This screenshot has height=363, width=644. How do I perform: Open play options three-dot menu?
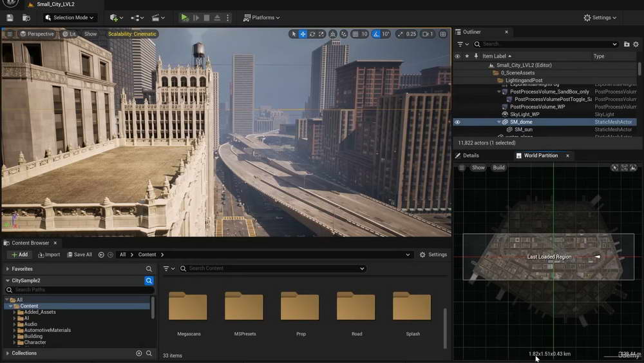point(227,17)
